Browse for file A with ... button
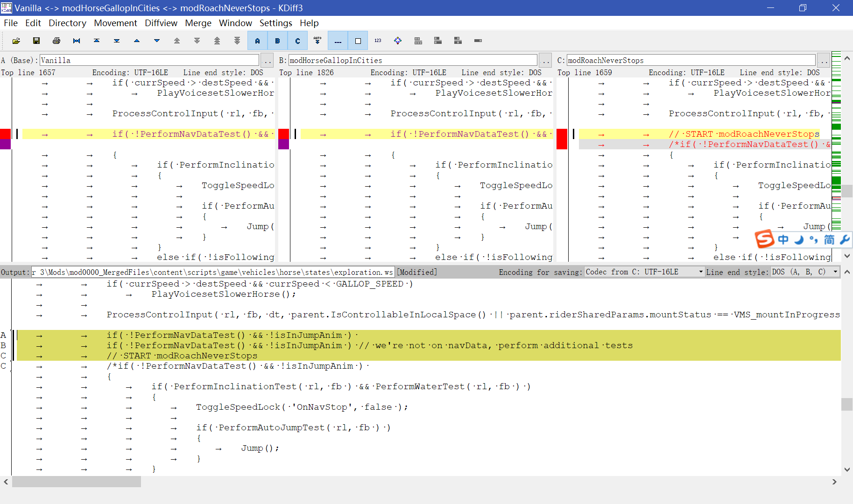Screen dimensions: 853x504 (x=267, y=60)
